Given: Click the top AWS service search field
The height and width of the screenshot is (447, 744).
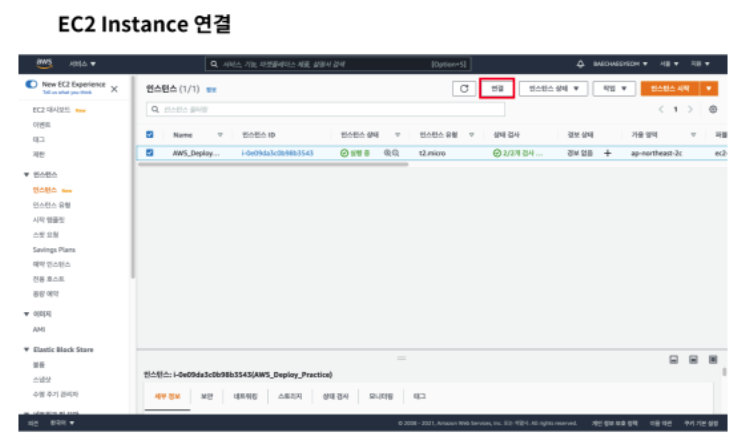Looking at the screenshot, I should pos(338,64).
